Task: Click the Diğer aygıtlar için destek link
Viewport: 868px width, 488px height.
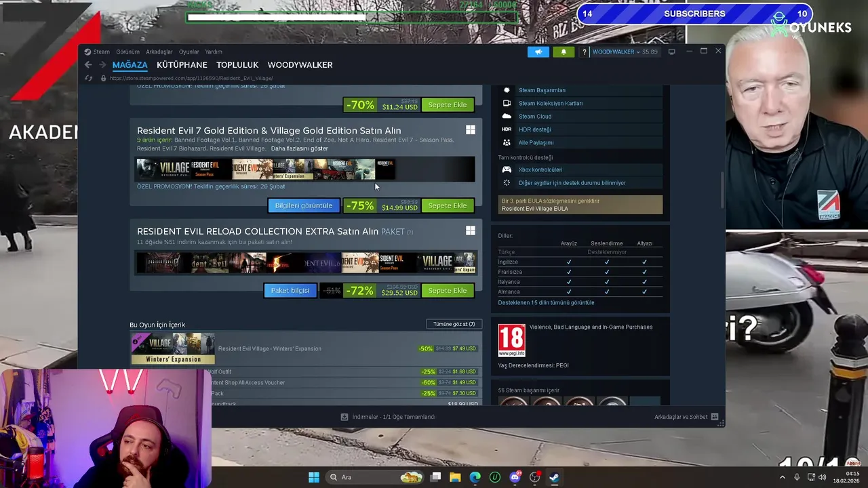Action: click(572, 183)
